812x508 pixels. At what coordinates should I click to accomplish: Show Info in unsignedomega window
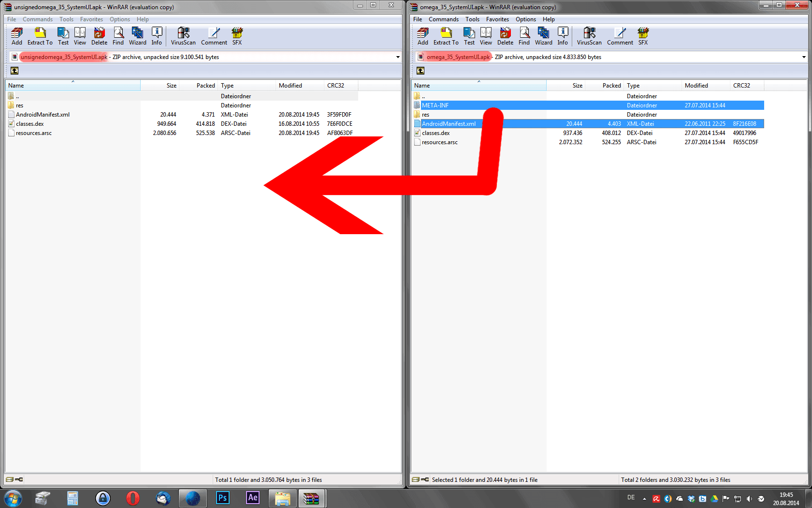point(157,36)
